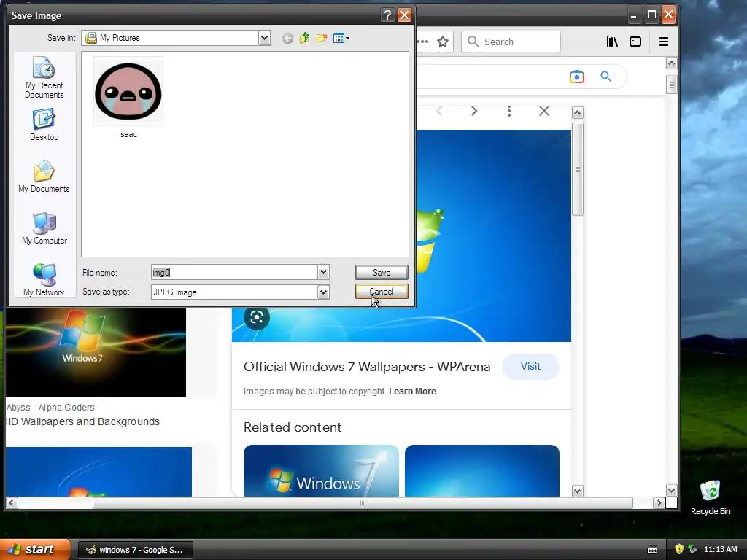Click the Visit button for WPArena
Image resolution: width=747 pixels, height=560 pixels.
tap(530, 367)
